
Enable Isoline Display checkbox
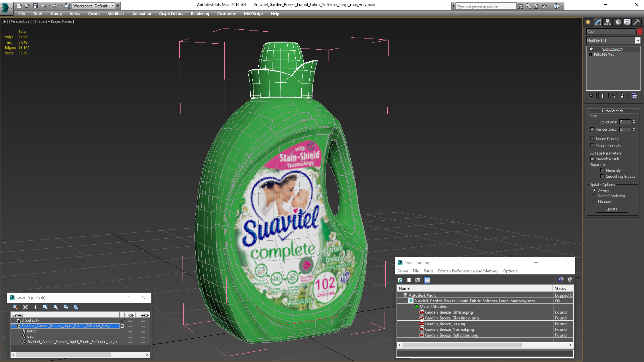pos(592,138)
